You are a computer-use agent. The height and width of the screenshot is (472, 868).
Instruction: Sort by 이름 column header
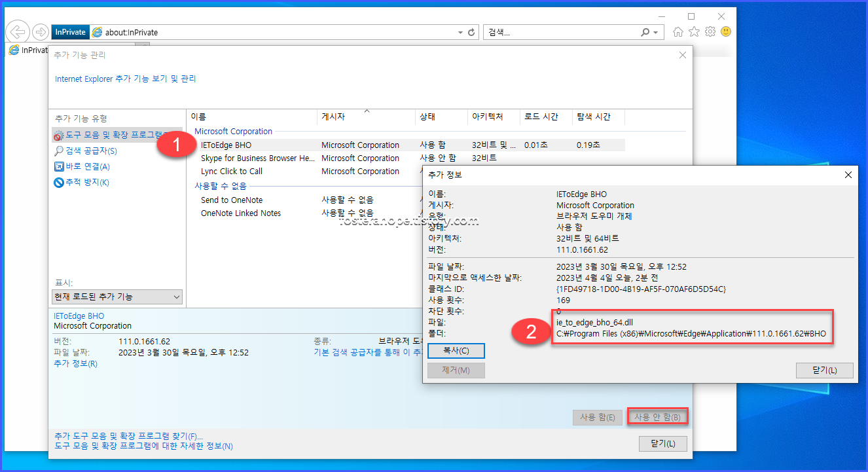[x=253, y=117]
